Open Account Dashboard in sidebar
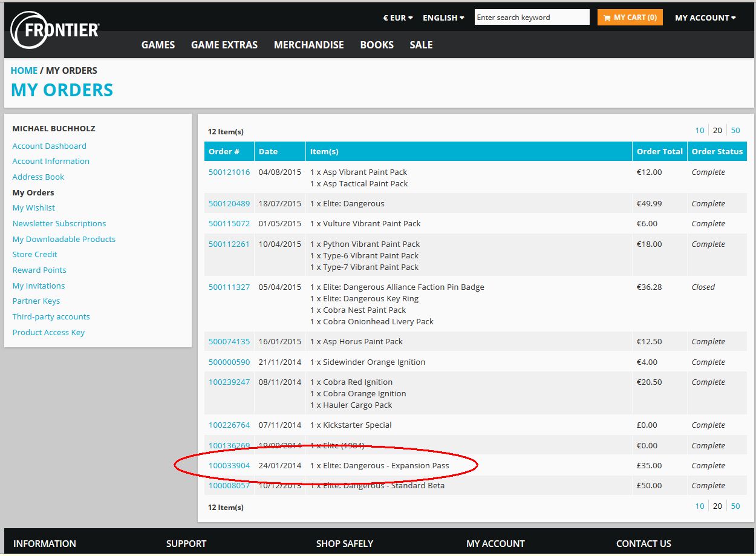756x556 pixels. (49, 146)
